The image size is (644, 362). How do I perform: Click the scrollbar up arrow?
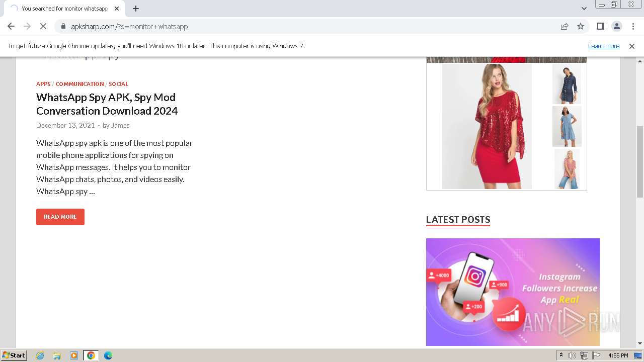pos(640,60)
